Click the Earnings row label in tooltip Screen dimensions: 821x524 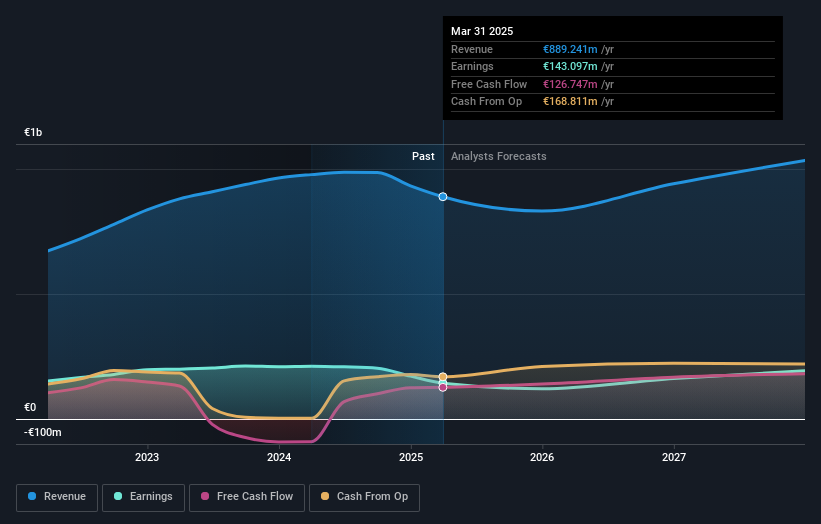coord(472,66)
